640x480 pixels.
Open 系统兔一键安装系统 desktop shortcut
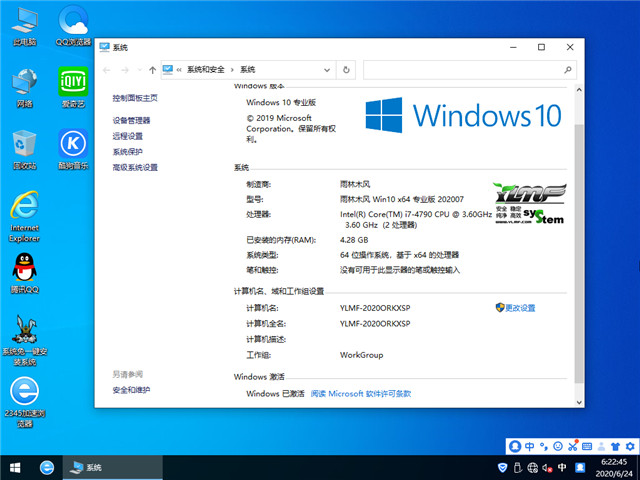pos(24,340)
